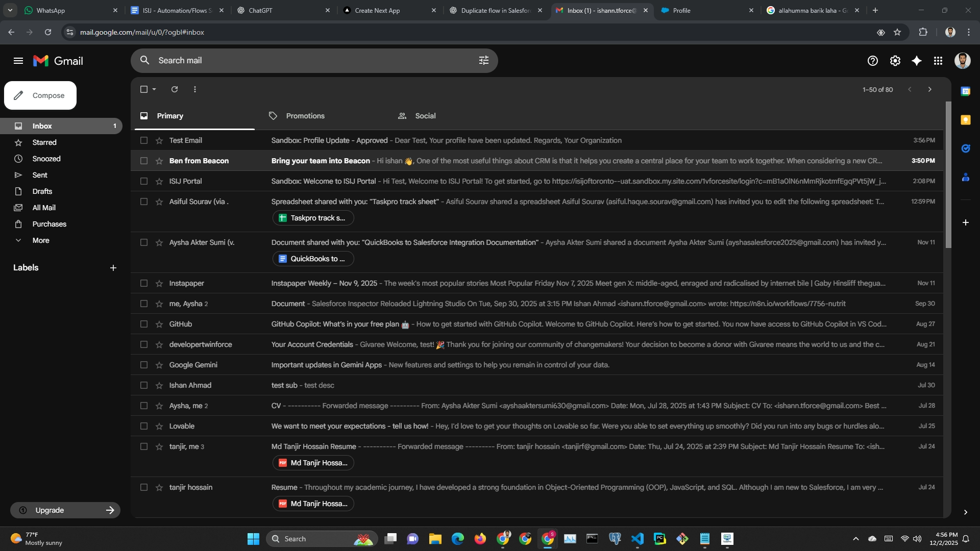
Task: Click the Compose button
Action: pos(40,95)
